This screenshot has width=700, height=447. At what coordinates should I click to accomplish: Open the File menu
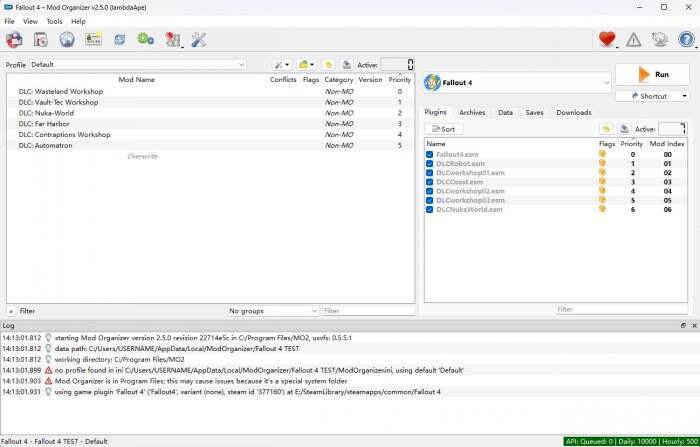tap(9, 21)
